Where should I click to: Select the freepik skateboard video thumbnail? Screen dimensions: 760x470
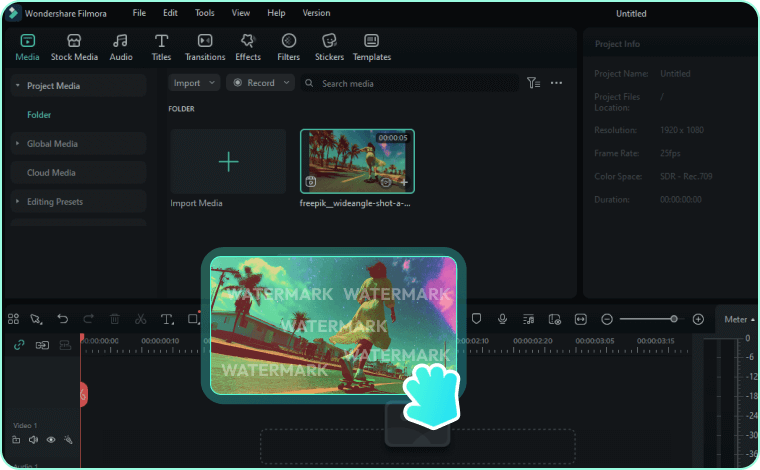pyautogui.click(x=357, y=160)
